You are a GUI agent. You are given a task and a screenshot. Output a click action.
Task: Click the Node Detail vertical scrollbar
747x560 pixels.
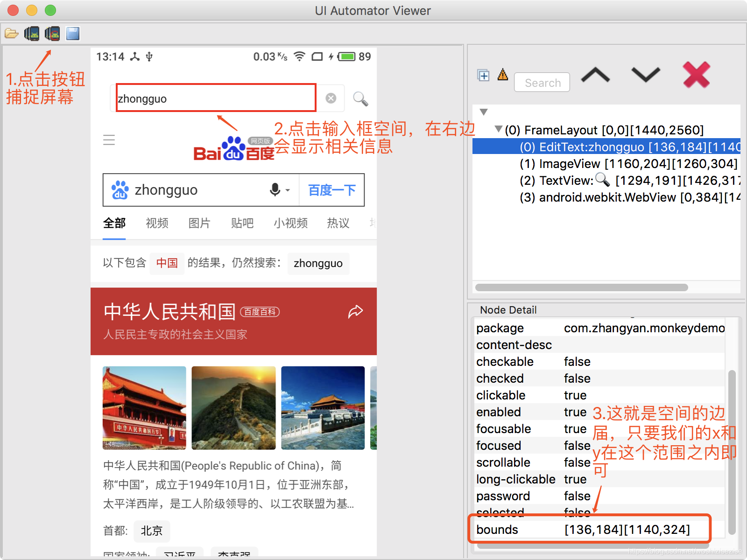coord(732,452)
